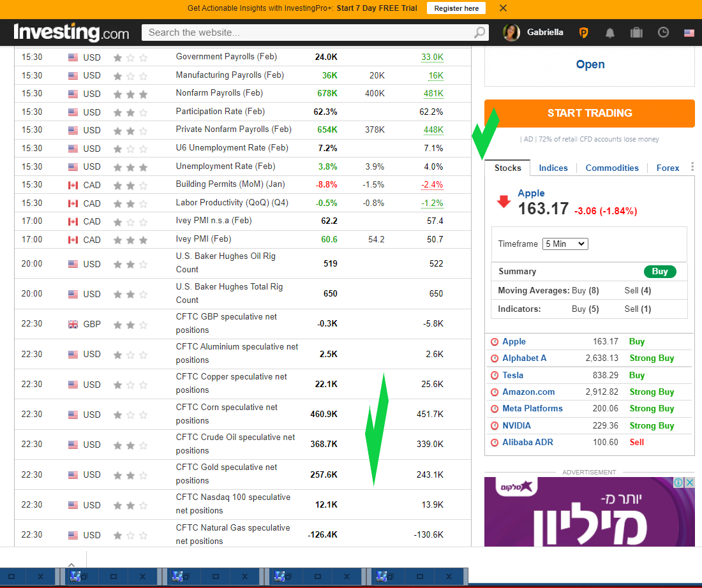
Task: Click Manufacturing Payrolls previous value 16K
Action: coord(436,76)
